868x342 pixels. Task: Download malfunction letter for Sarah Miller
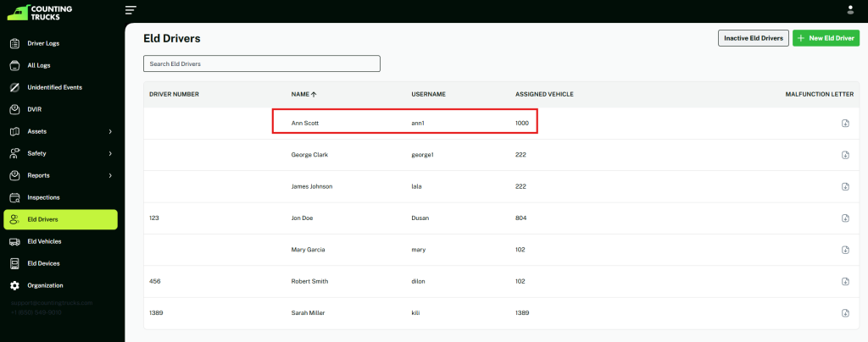tap(845, 313)
